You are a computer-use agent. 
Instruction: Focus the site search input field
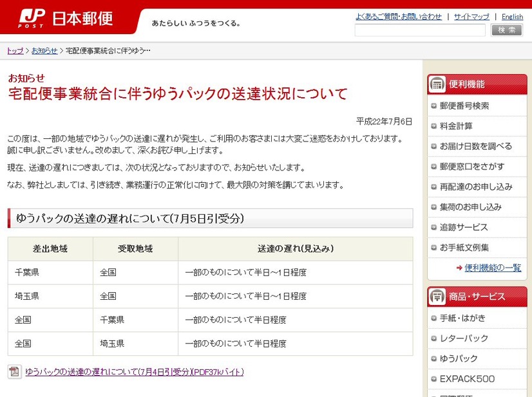tap(420, 30)
